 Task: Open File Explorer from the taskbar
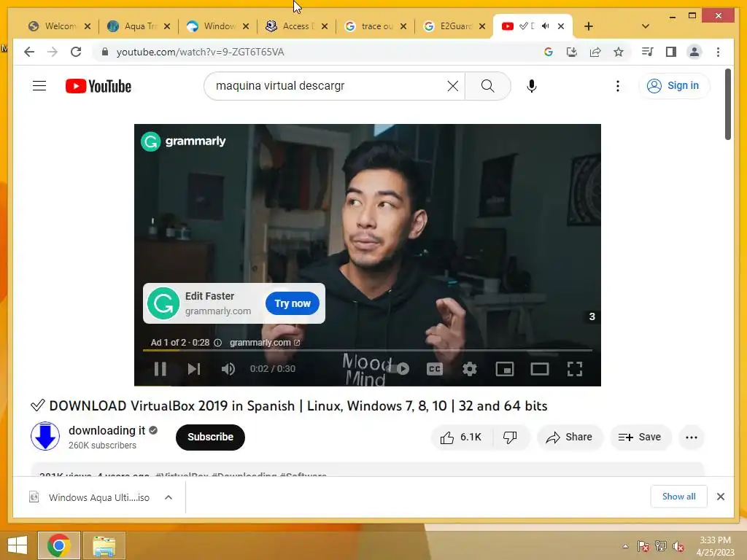point(104,545)
